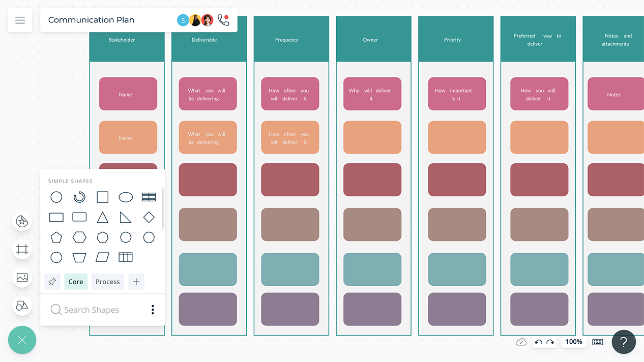Select the parallelogram shape

tap(103, 257)
